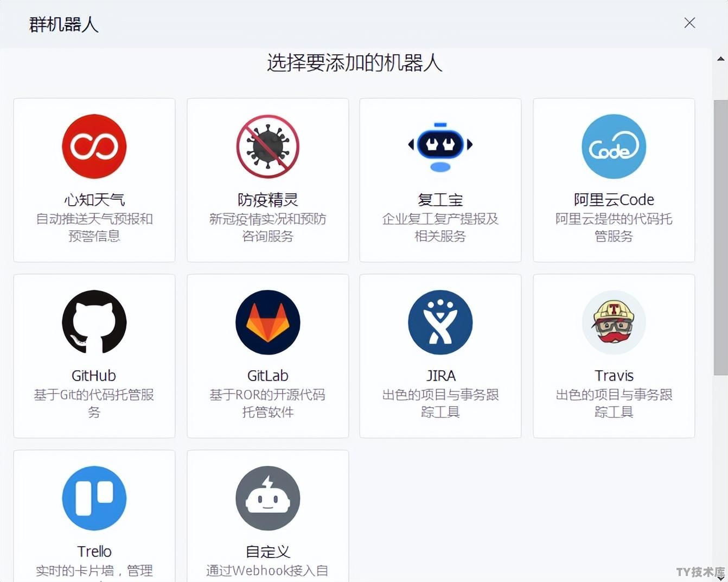This screenshot has height=582, width=728.
Task: Click the 防疫精灵 virus ban icon
Action: tap(268, 147)
